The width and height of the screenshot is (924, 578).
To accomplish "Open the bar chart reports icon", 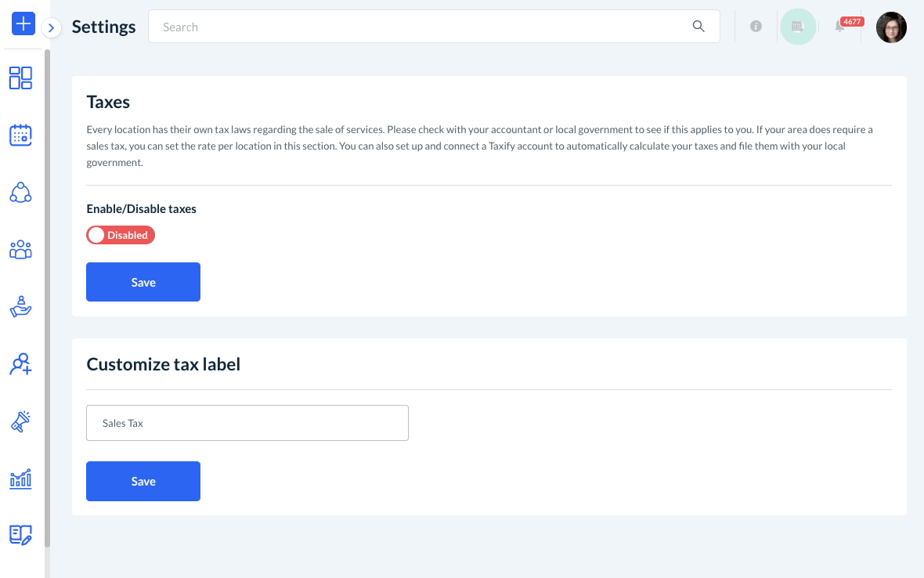I will 20,479.
